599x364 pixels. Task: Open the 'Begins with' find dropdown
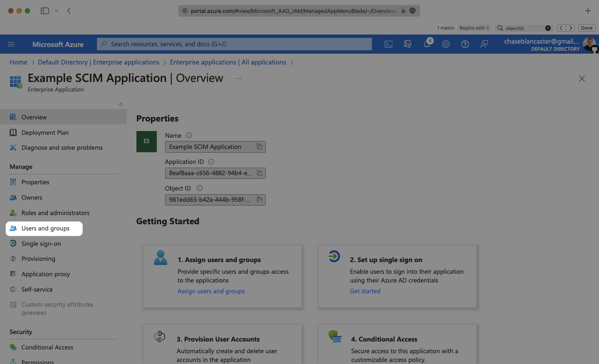click(x=474, y=28)
